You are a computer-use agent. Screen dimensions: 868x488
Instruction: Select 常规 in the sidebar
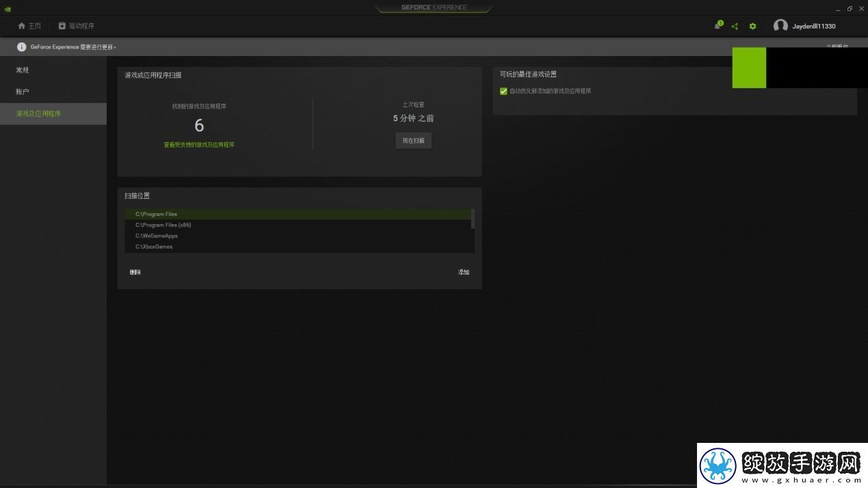(53, 70)
